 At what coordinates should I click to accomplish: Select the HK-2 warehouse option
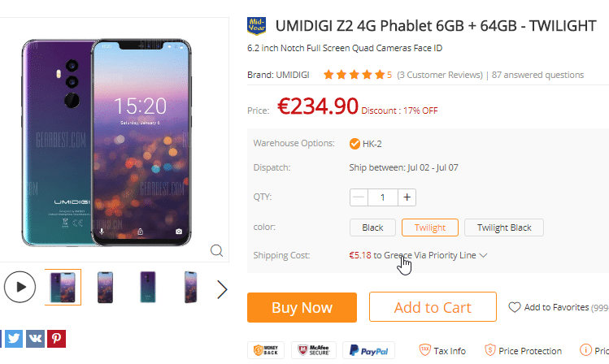click(365, 144)
